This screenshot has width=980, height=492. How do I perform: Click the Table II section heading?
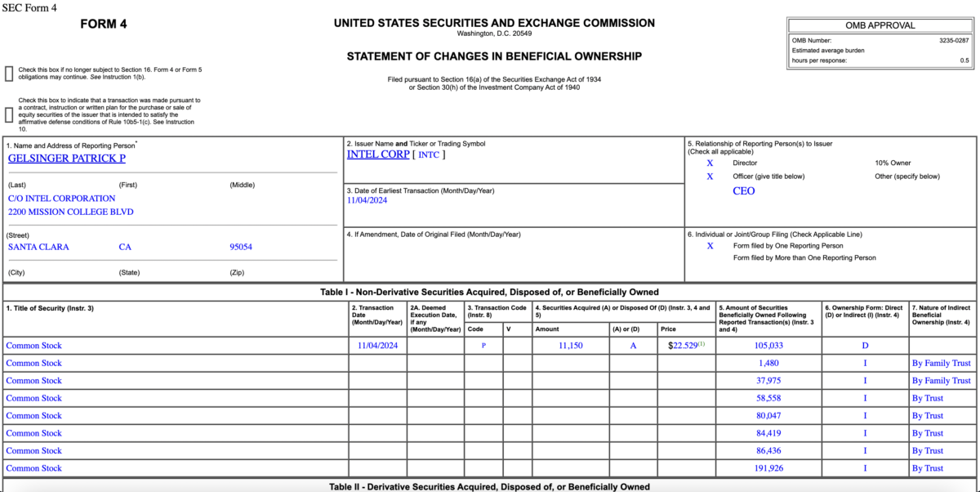pyautogui.click(x=489, y=487)
